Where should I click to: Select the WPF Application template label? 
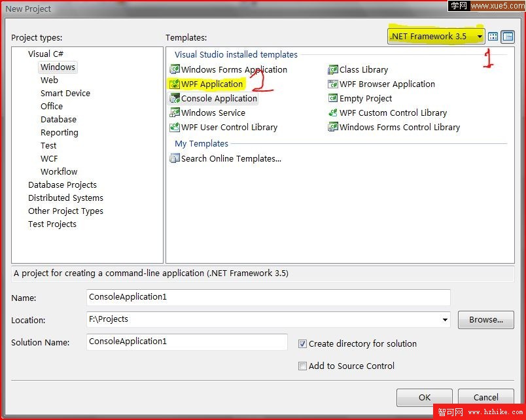(x=212, y=84)
